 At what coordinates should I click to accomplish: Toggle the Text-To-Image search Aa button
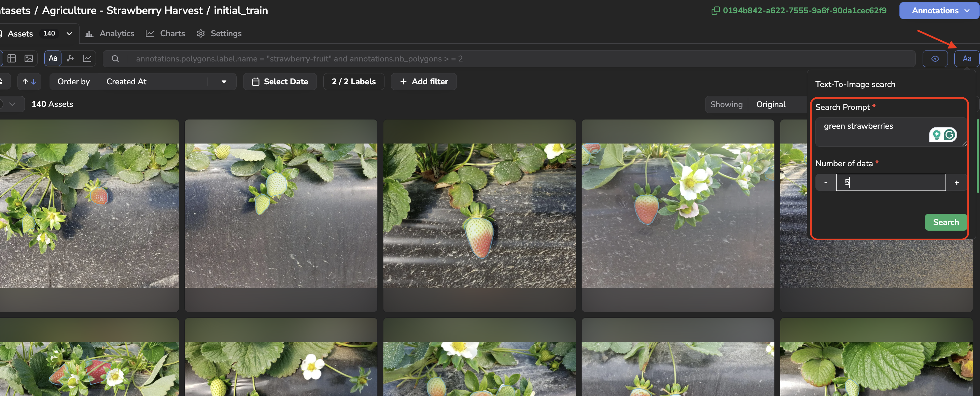point(967,59)
